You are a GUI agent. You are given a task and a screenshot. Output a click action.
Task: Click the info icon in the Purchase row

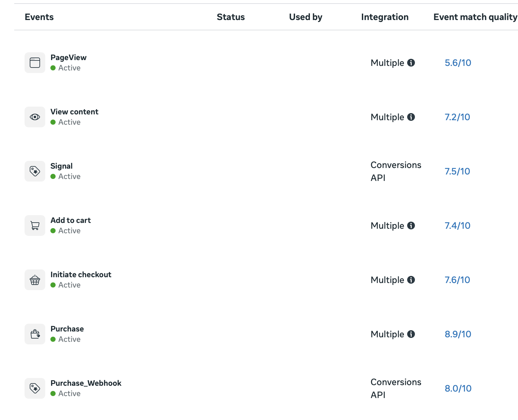coord(411,334)
